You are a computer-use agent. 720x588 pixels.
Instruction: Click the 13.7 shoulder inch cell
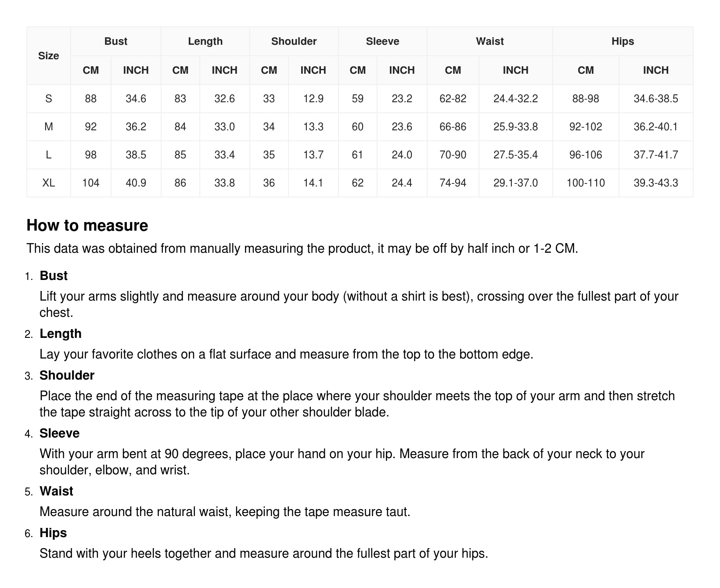pyautogui.click(x=313, y=155)
